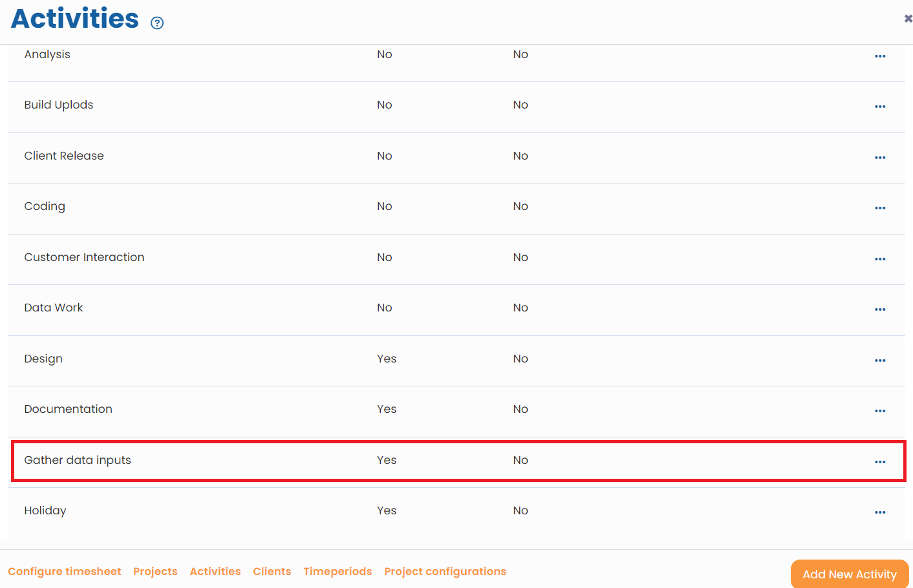This screenshot has width=913, height=588.
Task: Click the help icon beside Activities heading
Action: pos(157,23)
